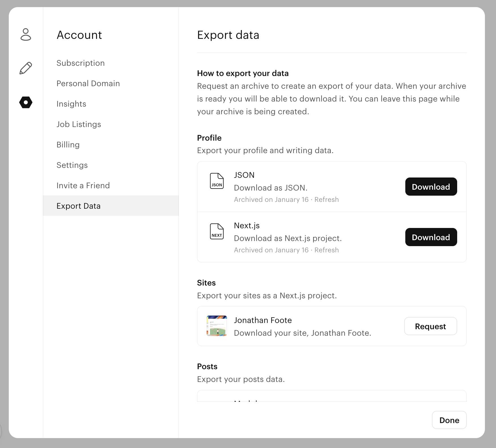
Task: Click 'Export your sites as a Next.js project.'
Action: click(x=267, y=295)
